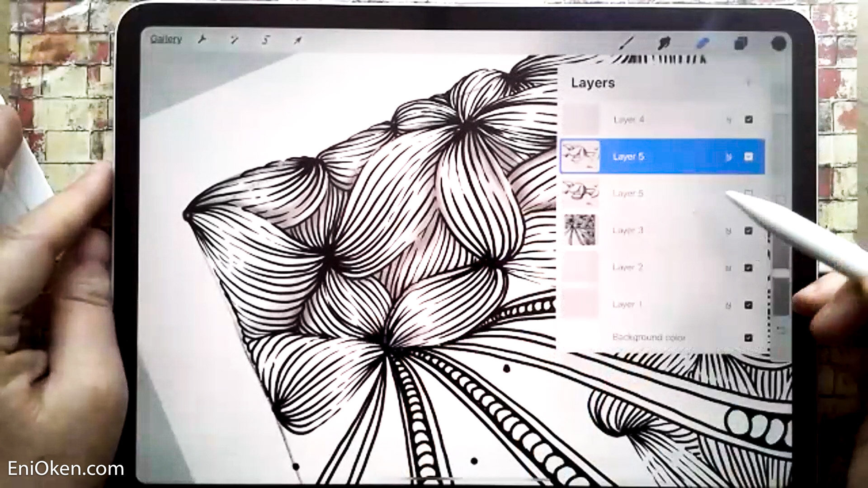
Task: Hide Layer 4 using its checkbox
Action: pos(748,120)
